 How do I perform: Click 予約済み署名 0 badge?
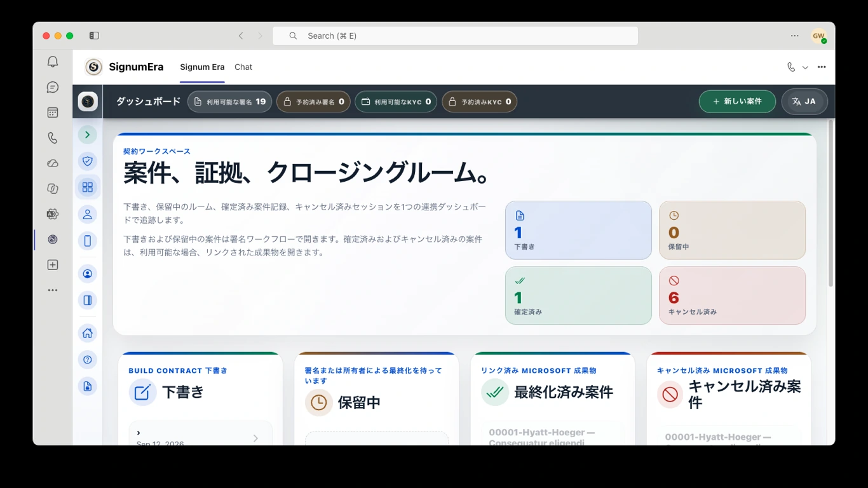point(313,102)
